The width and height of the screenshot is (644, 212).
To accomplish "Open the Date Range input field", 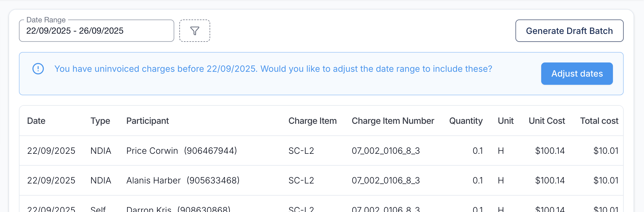I will point(96,31).
